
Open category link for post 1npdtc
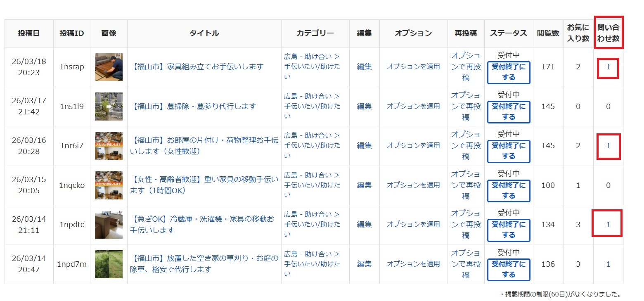pos(313,224)
